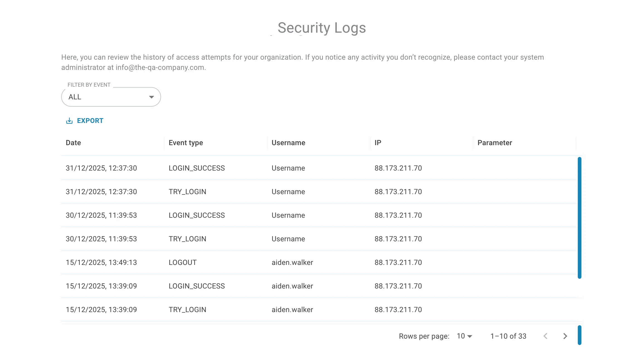Click IP cell in 30/12 LOGIN_SUCCESS row
644x362 pixels.
tap(398, 215)
